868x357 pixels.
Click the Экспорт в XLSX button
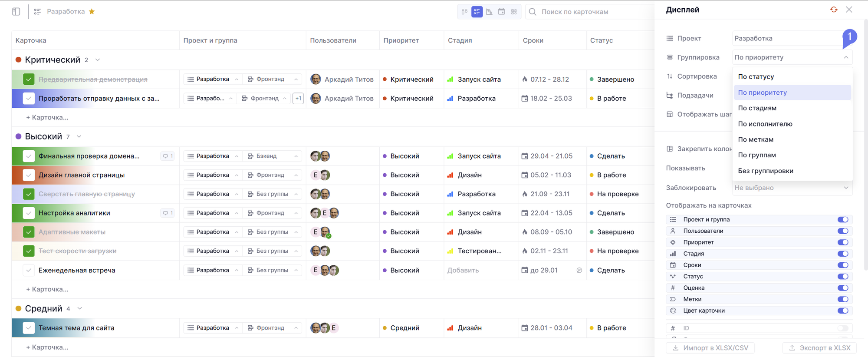819,348
